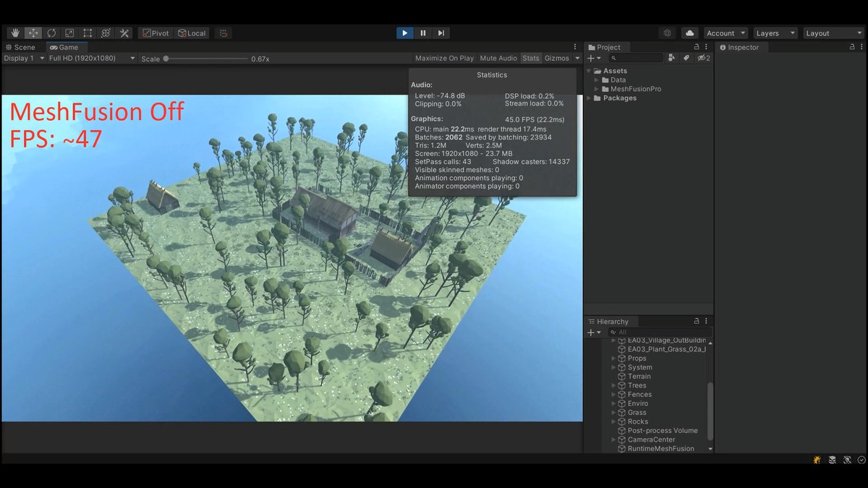Click the Hierarchy search field

pyautogui.click(x=660, y=332)
